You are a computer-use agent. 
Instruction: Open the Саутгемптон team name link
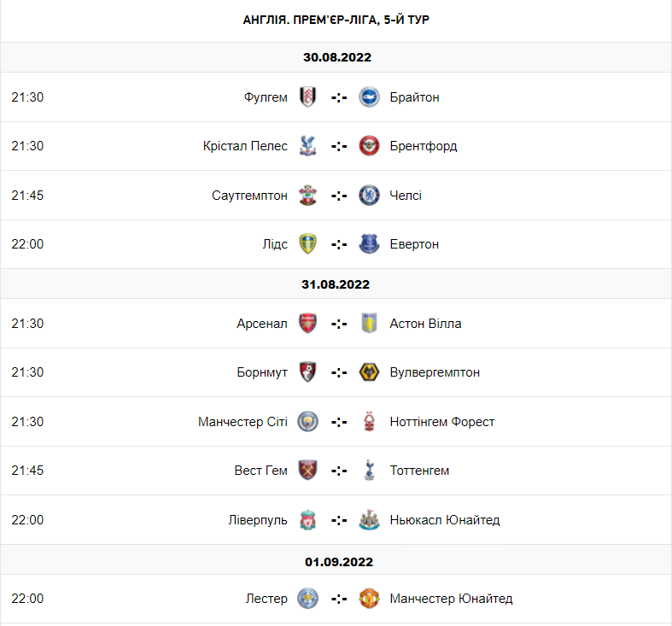[x=249, y=196]
